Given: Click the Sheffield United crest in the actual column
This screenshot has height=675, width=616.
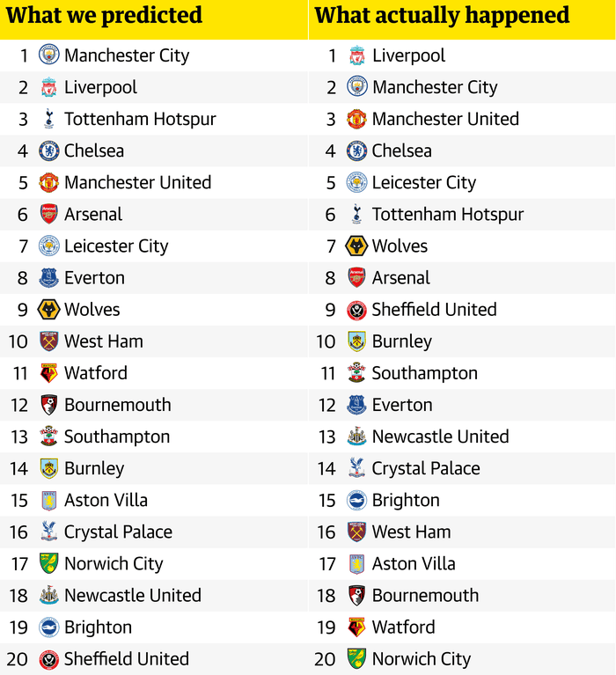Looking at the screenshot, I should pos(356,310).
